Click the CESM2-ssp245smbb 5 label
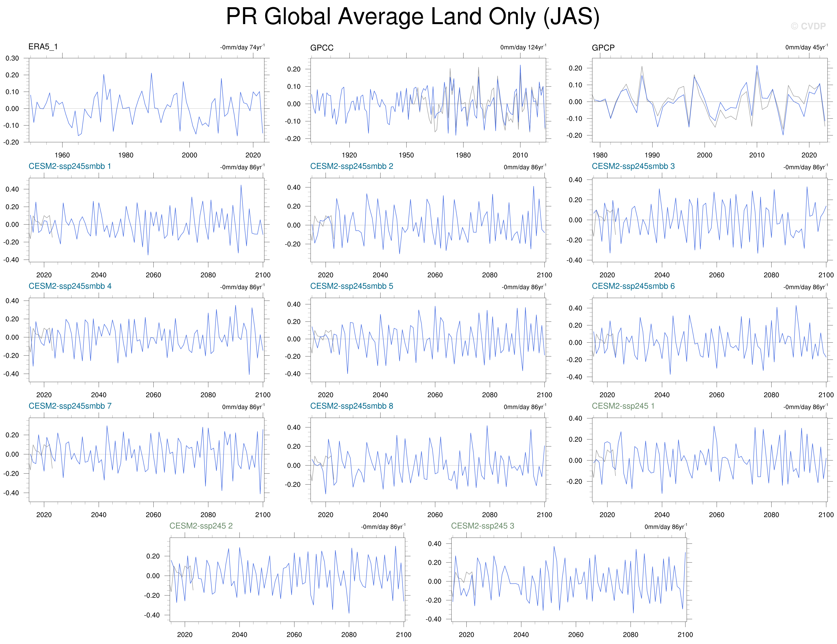 point(351,286)
